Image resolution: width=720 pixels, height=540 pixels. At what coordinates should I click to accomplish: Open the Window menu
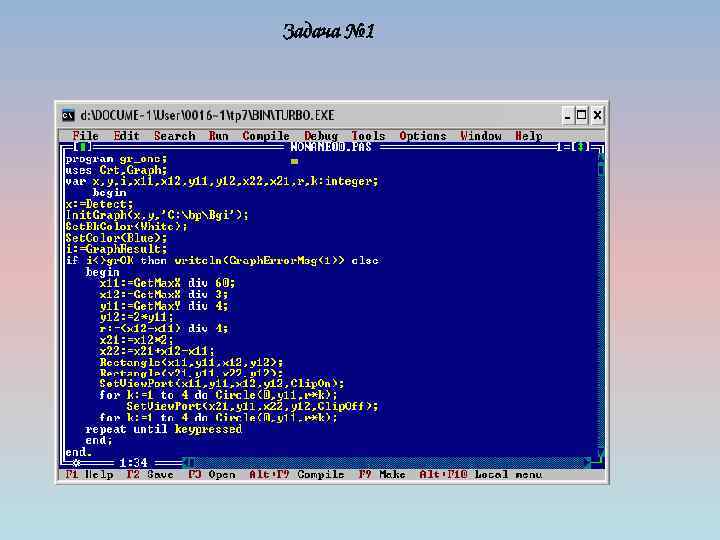(481, 136)
